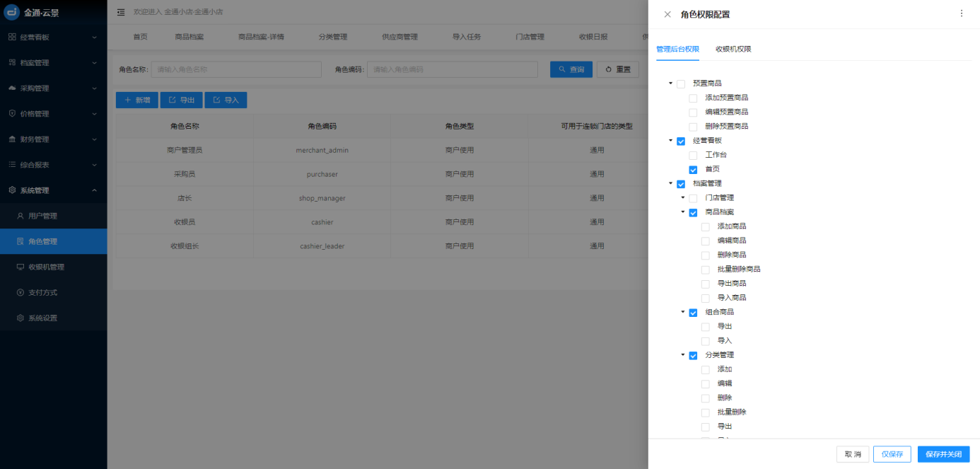Select the merchant_admin table cell
Screen dimensions: 980x469
pyautogui.click(x=322, y=150)
